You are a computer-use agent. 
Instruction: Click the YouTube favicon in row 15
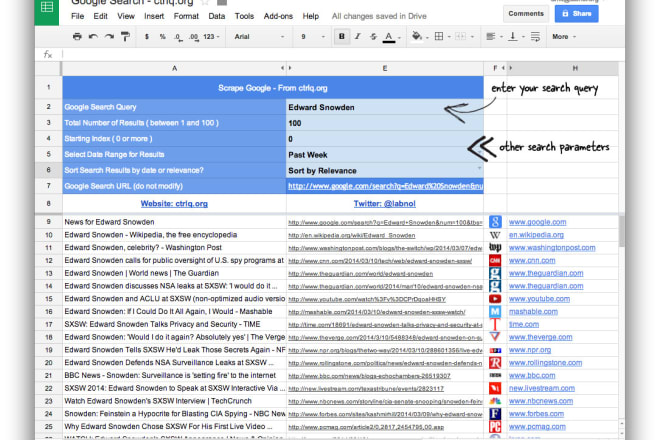click(495, 299)
